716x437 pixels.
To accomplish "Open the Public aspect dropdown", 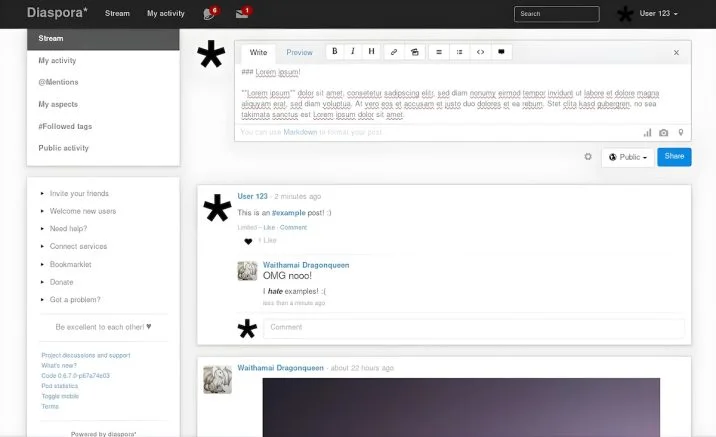I will [628, 157].
